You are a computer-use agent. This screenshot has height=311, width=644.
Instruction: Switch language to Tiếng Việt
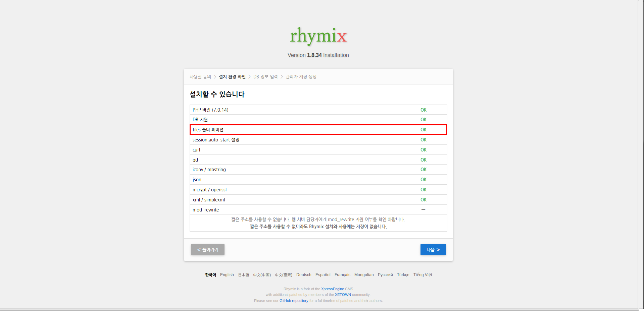(x=423, y=275)
